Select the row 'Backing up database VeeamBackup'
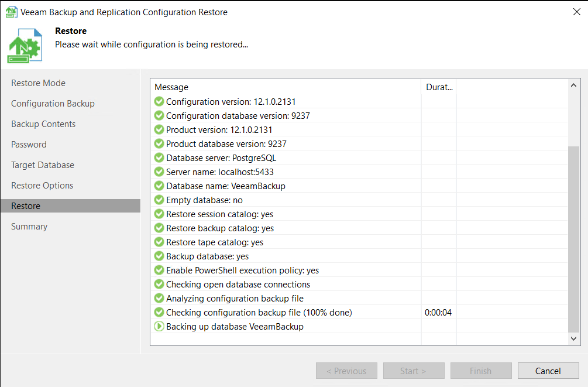The height and width of the screenshot is (387, 588). [x=359, y=327]
